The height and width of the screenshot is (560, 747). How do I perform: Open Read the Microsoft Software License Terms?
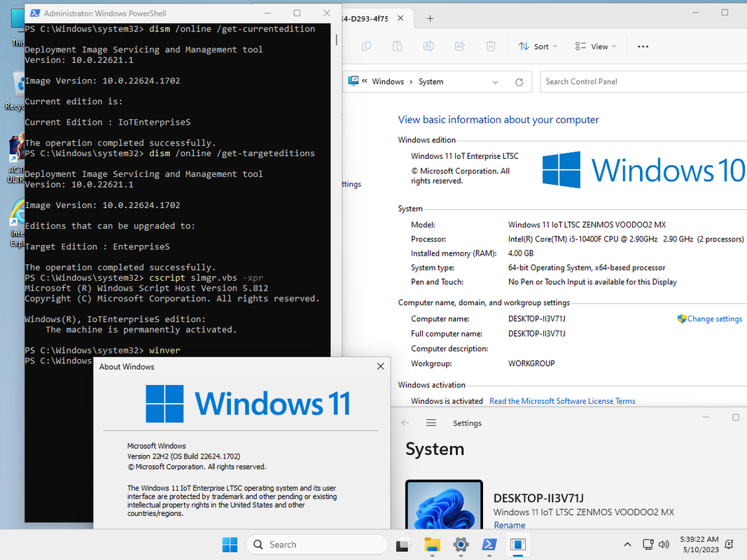[x=562, y=401]
